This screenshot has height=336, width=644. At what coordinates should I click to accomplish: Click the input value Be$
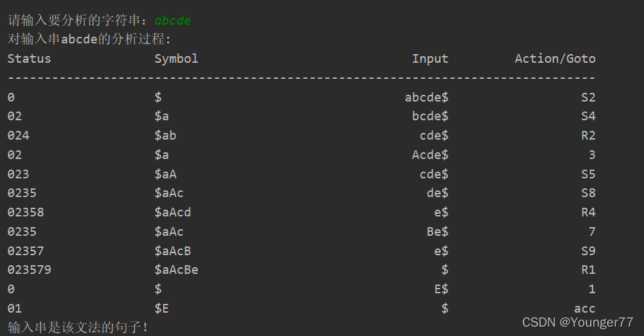[437, 231]
